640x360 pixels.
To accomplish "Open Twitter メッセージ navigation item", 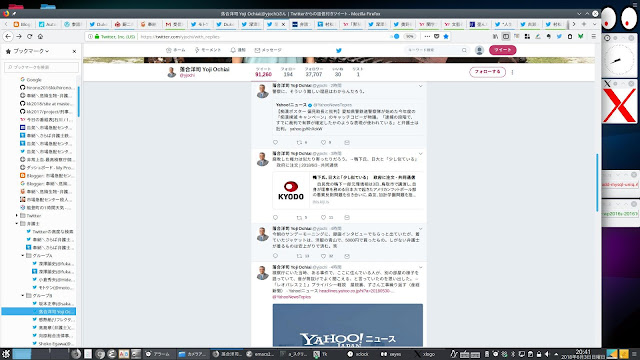I will [x=268, y=50].
